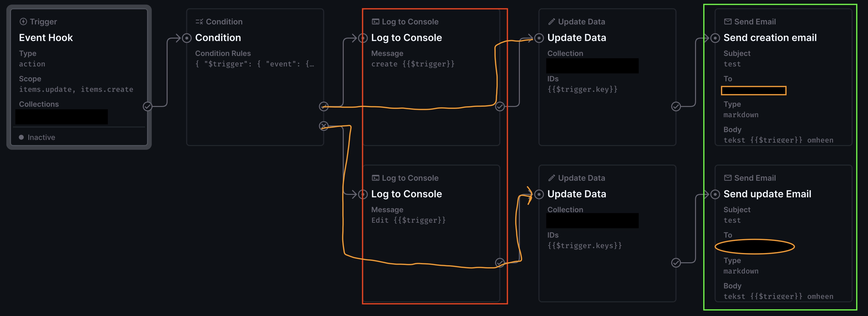This screenshot has width=868, height=316.
Task: Open the Event Hook trigger panel
Action: click(x=79, y=37)
